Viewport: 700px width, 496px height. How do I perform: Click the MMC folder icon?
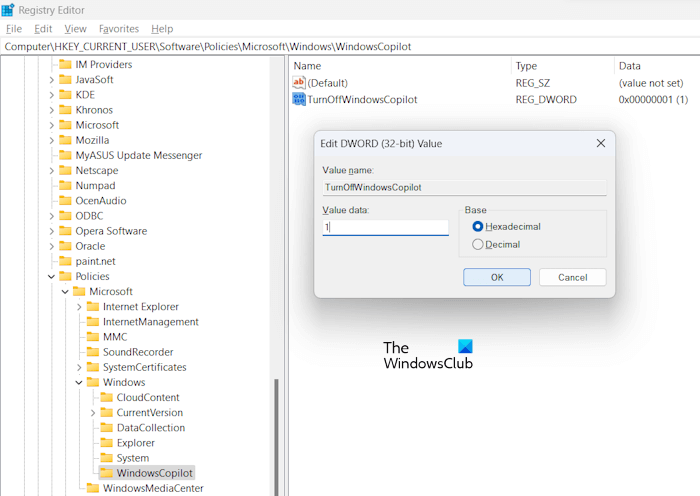pyautogui.click(x=93, y=337)
